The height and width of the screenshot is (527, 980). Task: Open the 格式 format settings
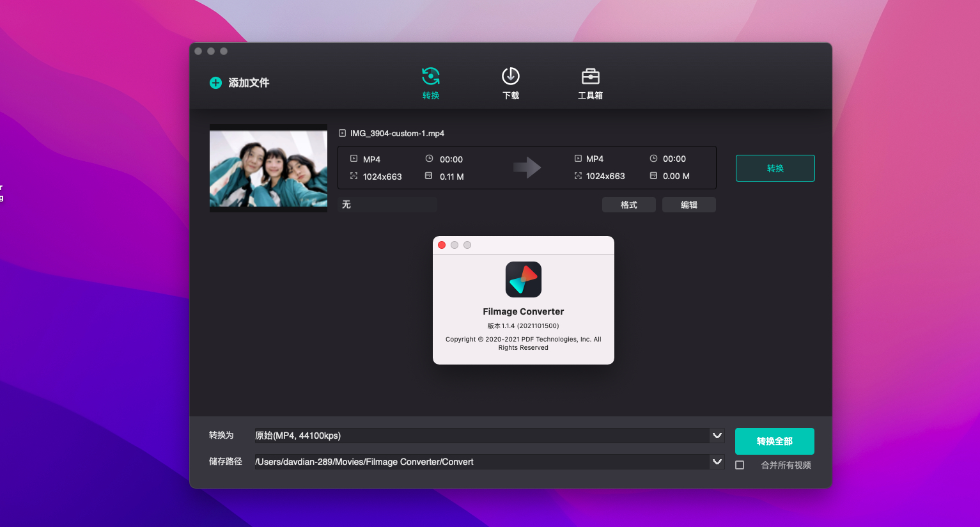coord(629,205)
